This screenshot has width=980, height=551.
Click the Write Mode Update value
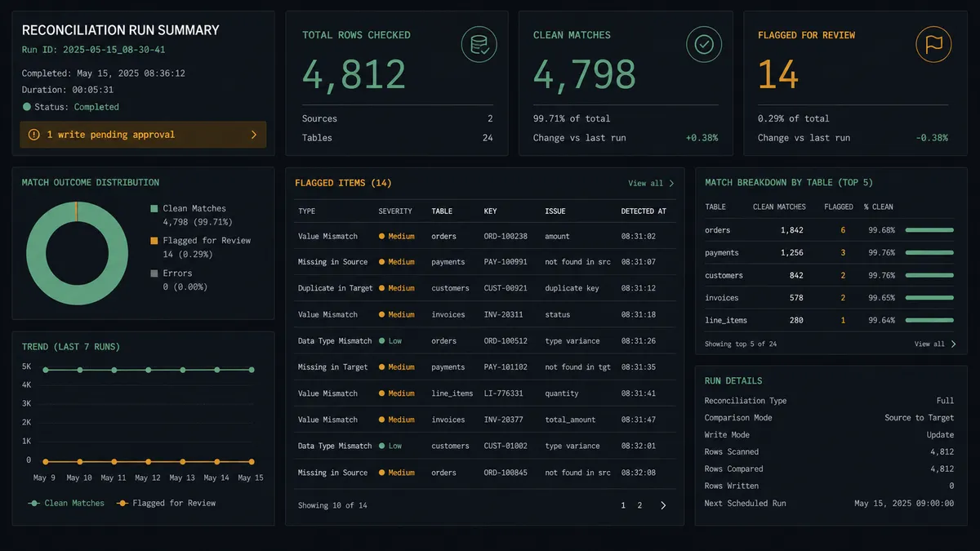(x=940, y=435)
